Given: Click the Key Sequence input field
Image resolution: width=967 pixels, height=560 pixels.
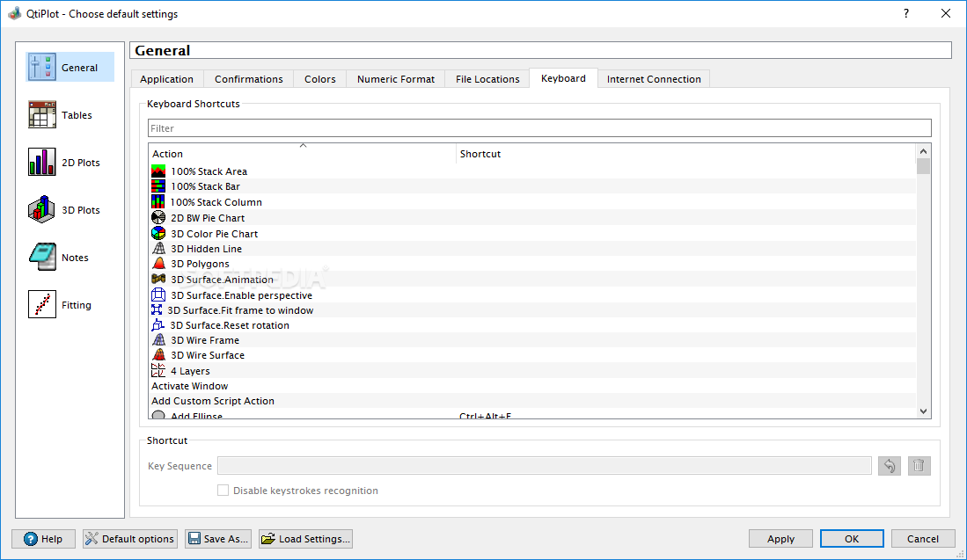Looking at the screenshot, I should pyautogui.click(x=545, y=466).
